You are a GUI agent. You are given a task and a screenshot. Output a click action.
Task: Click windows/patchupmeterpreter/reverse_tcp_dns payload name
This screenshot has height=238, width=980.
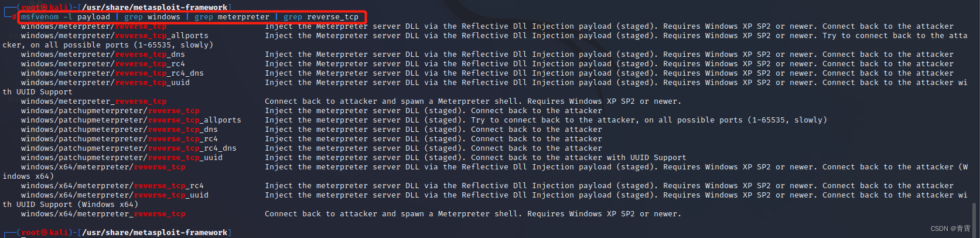pyautogui.click(x=119, y=130)
